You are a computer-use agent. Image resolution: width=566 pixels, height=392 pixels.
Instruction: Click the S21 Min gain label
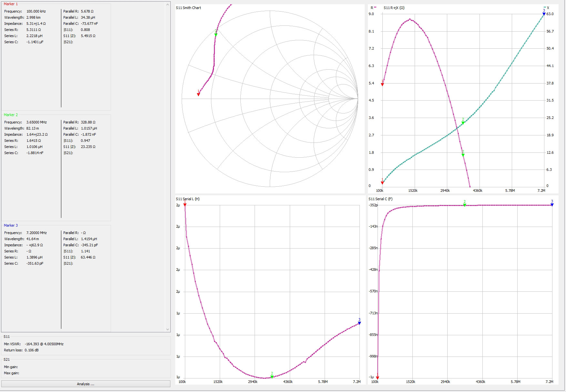(11, 367)
